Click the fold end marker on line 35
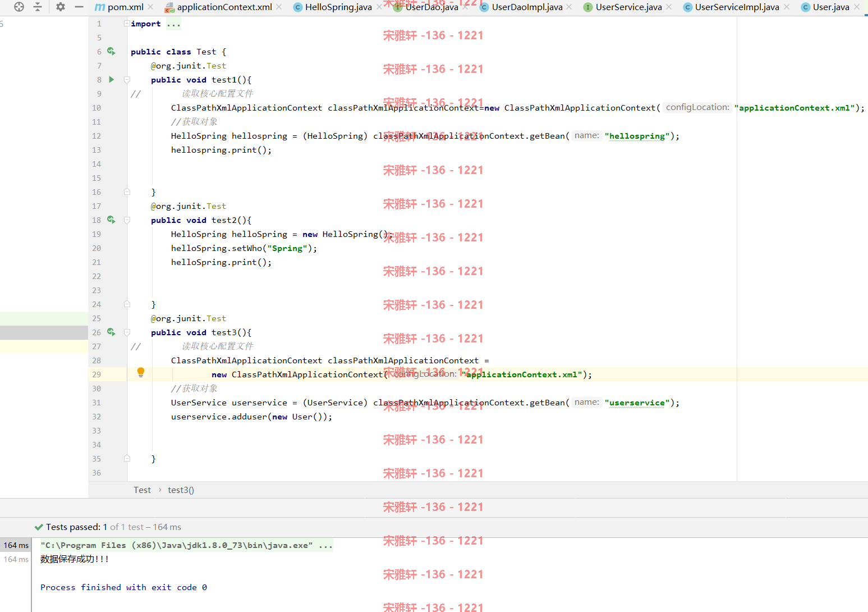 127,459
